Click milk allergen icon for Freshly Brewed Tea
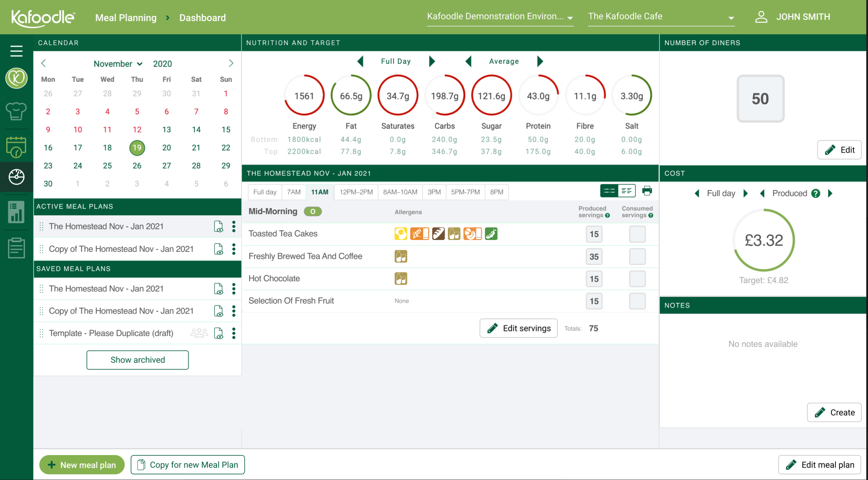Screen dimensions: 868x480 tap(401, 256)
